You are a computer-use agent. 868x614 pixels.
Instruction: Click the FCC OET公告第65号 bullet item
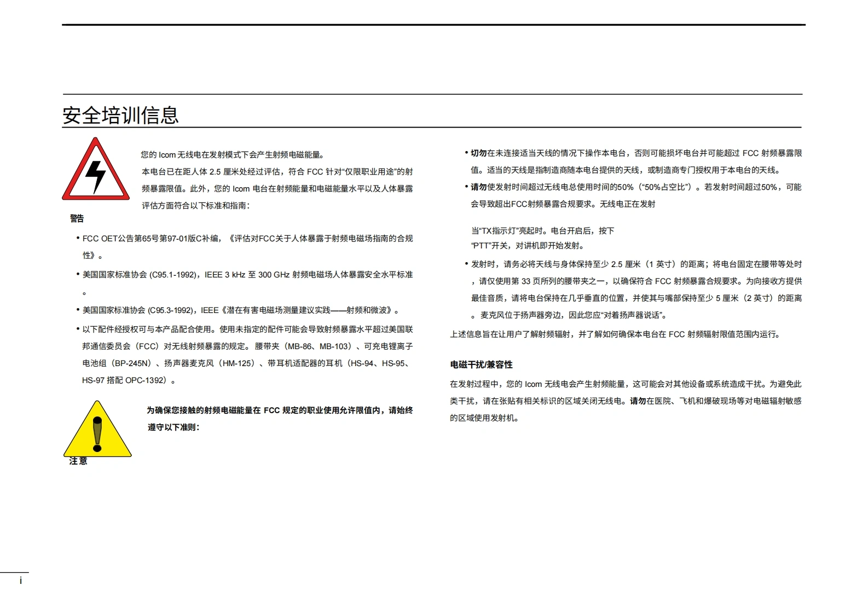point(247,239)
